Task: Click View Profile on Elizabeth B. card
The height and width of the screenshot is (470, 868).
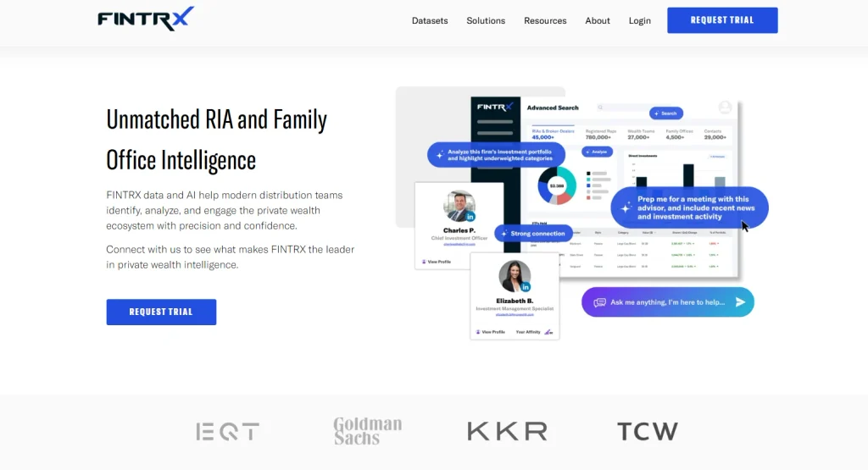Action: tap(491, 332)
